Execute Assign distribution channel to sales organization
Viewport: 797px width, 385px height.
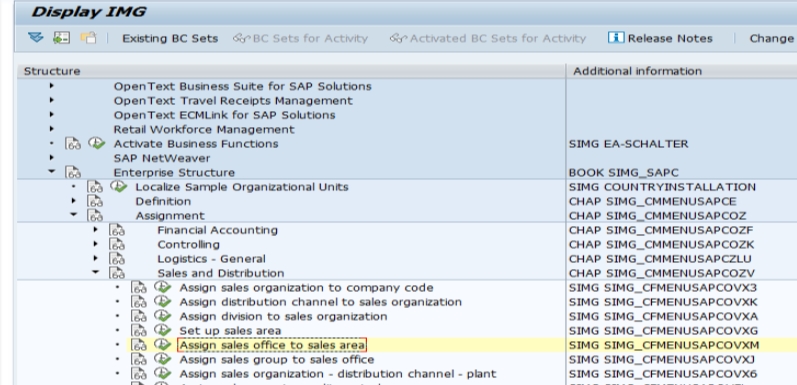[x=163, y=302]
